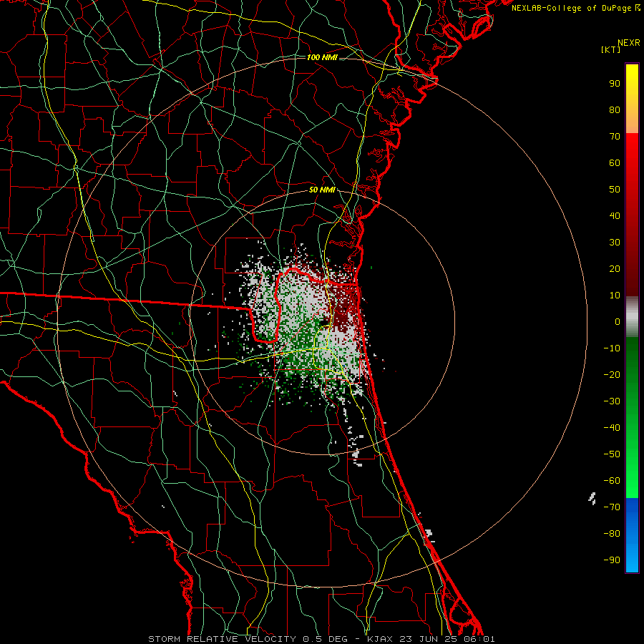The width and height of the screenshot is (644, 644).
Task: Click the NEXR label above the color scale
Action: pos(628,43)
